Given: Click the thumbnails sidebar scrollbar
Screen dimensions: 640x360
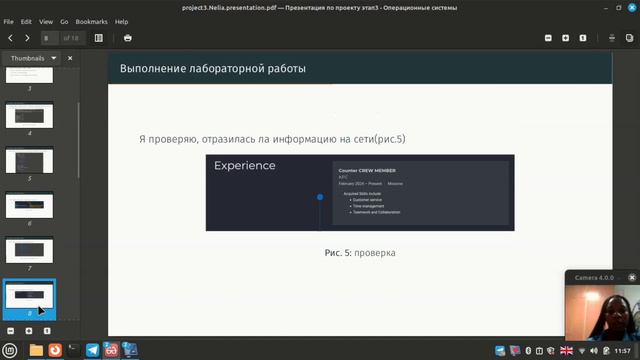Looking at the screenshot, I should tap(78, 141).
